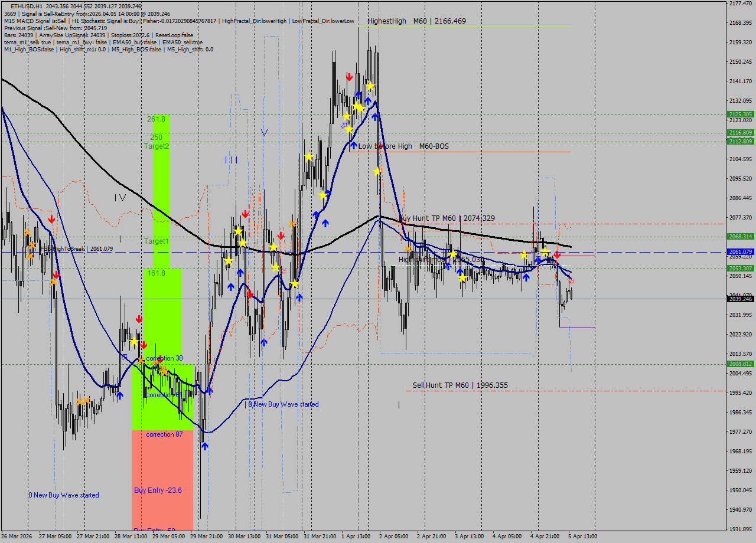
Task: Click the orange X markers inside the green correction zone
Action: [x=158, y=367]
